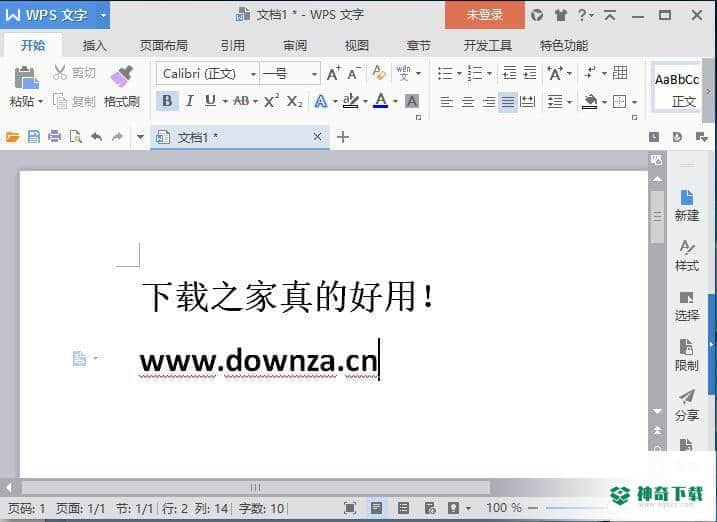Expand quick access toolbar arrow

coord(140,137)
